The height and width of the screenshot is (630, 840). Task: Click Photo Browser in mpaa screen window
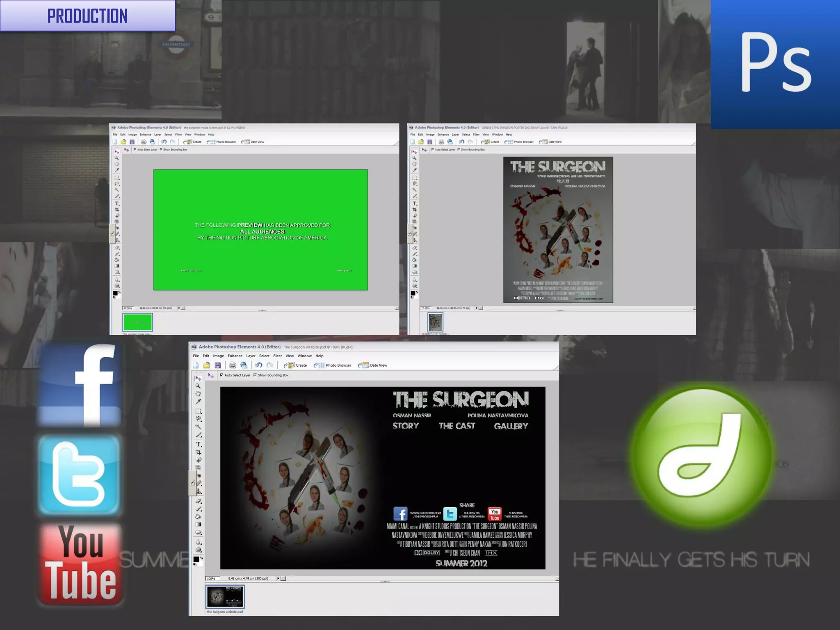click(221, 142)
